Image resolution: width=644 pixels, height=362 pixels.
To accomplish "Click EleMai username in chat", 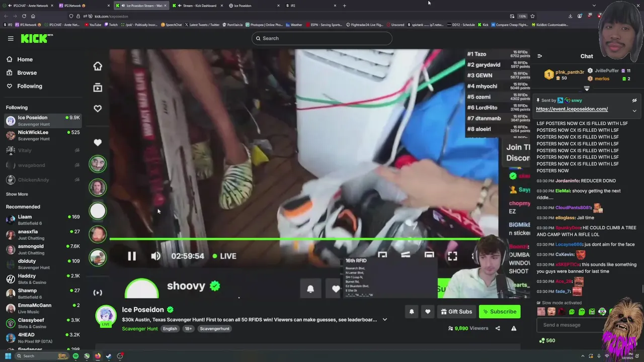I will [x=562, y=191].
